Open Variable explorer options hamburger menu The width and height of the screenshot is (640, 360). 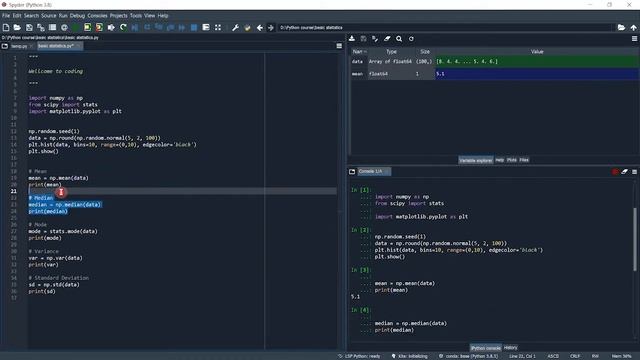pyautogui.click(x=634, y=39)
